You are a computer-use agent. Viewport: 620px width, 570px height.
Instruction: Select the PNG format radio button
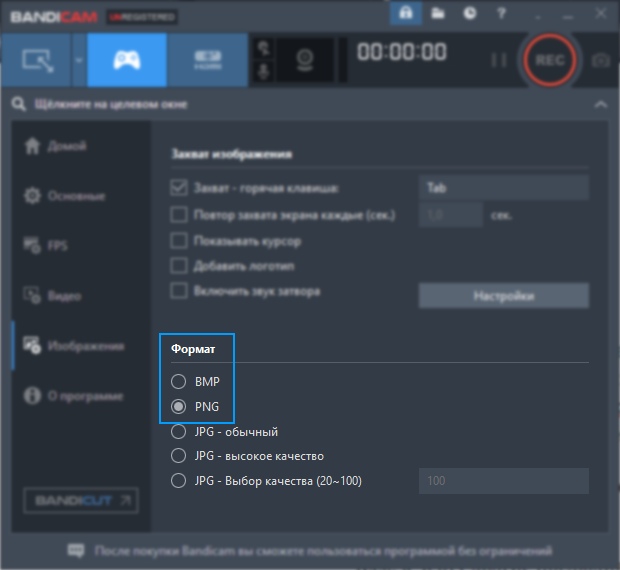178,406
